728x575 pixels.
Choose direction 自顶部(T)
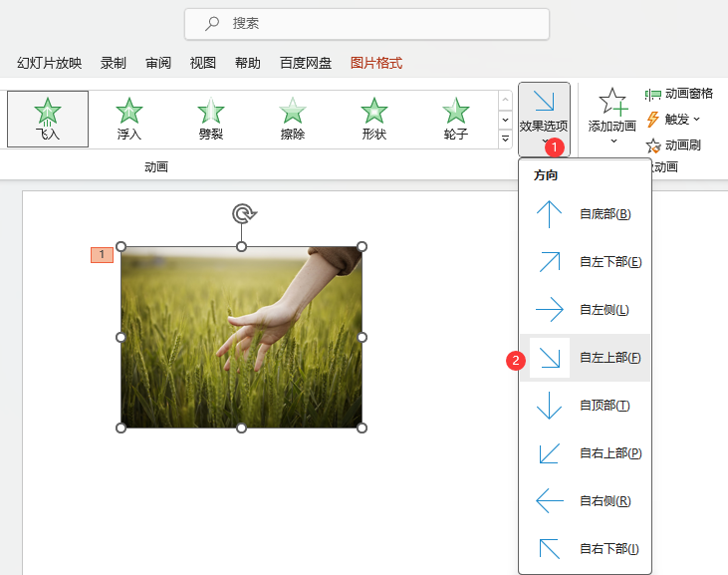pyautogui.click(x=585, y=406)
